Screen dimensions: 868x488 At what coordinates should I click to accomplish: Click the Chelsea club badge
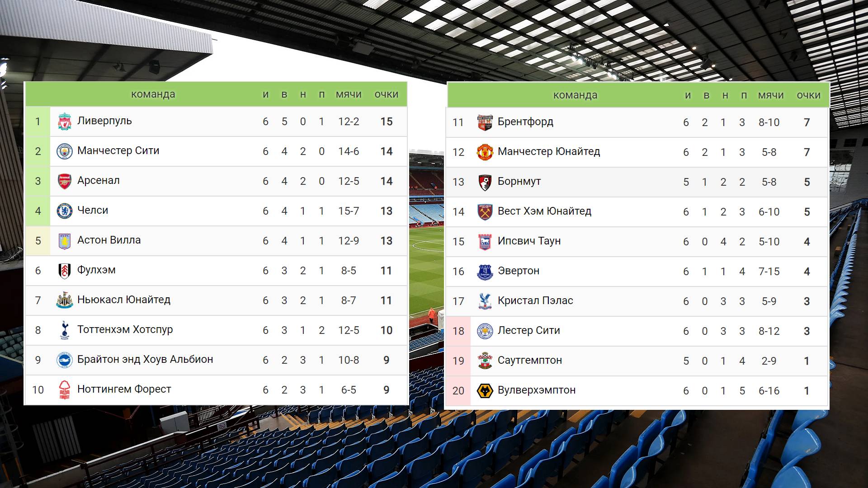click(65, 211)
